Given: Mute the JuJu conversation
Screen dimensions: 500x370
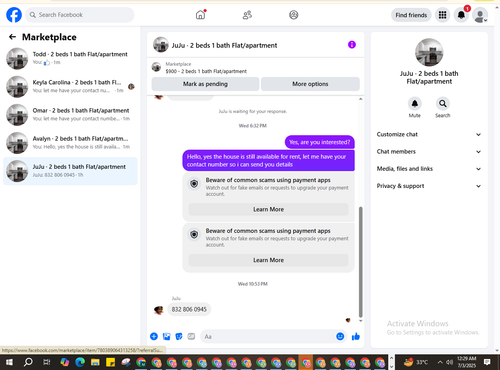Looking at the screenshot, I should coord(415,104).
